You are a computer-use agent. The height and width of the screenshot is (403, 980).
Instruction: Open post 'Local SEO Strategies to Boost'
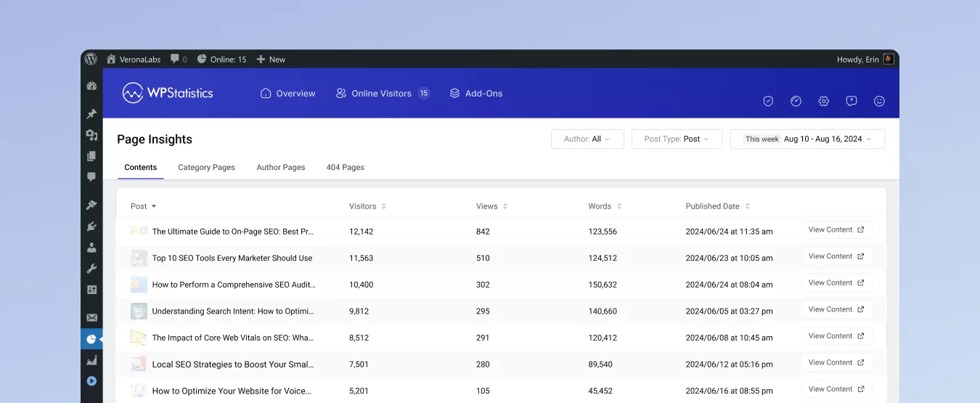233,365
